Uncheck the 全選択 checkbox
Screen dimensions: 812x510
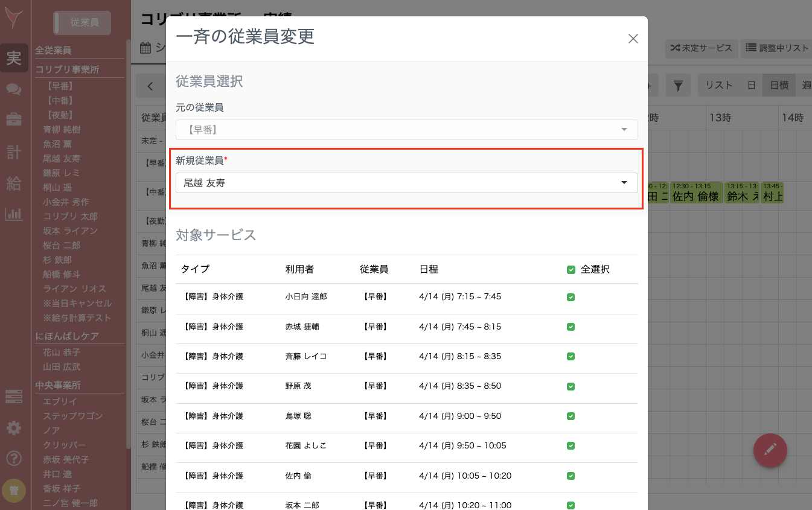tap(571, 269)
